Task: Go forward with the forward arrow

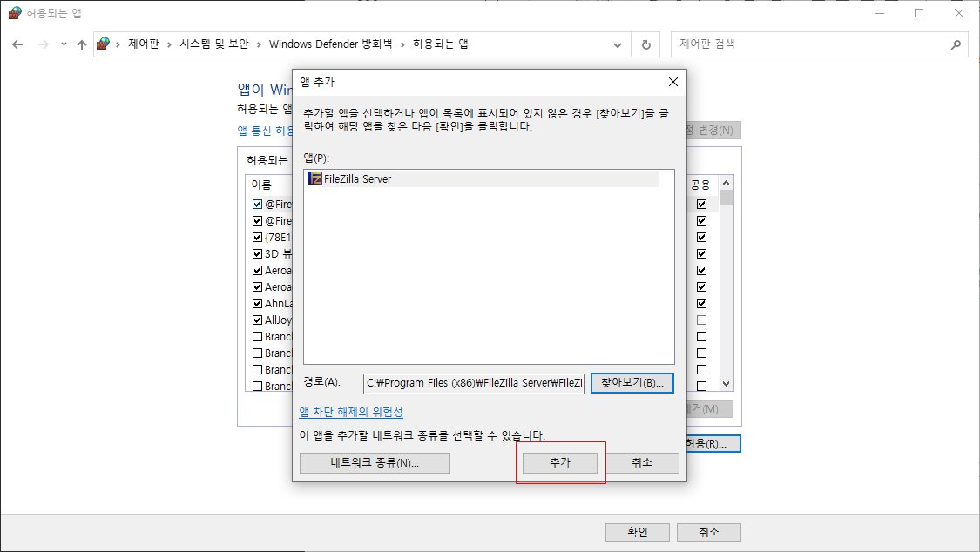Action: (44, 44)
